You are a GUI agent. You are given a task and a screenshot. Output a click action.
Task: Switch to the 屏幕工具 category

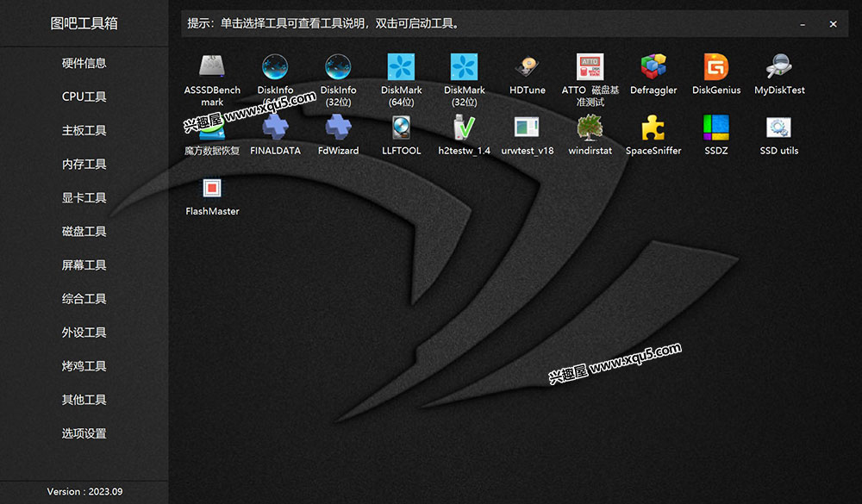coord(84,264)
